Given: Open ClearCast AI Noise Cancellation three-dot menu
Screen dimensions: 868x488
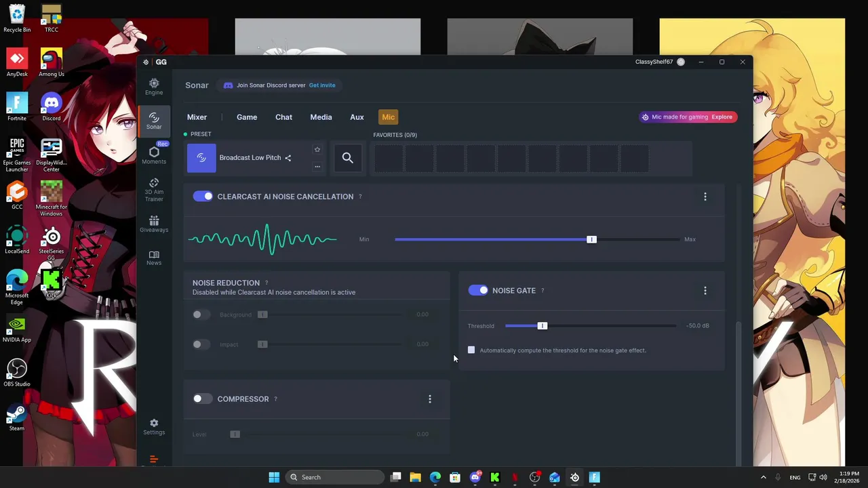Looking at the screenshot, I should (x=705, y=197).
